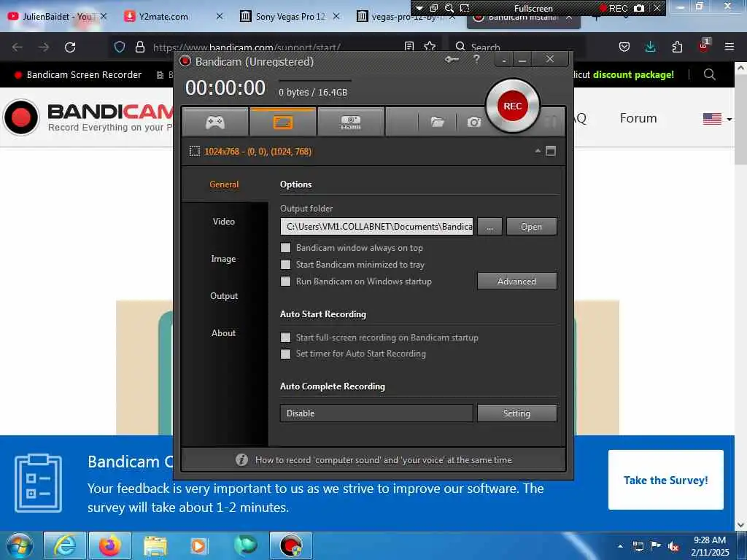Click the REC button on the overlay bar
The image size is (747, 560).
click(x=614, y=8)
